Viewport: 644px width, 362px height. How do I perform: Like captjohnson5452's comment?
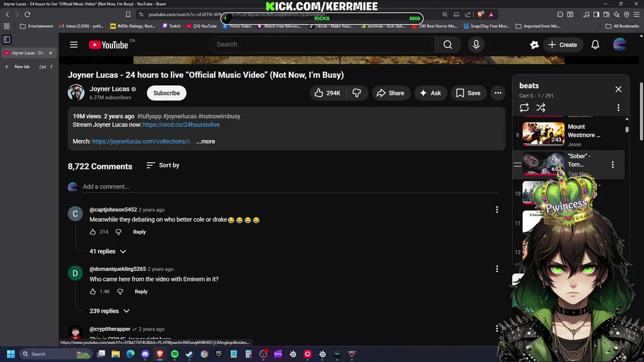point(93,232)
